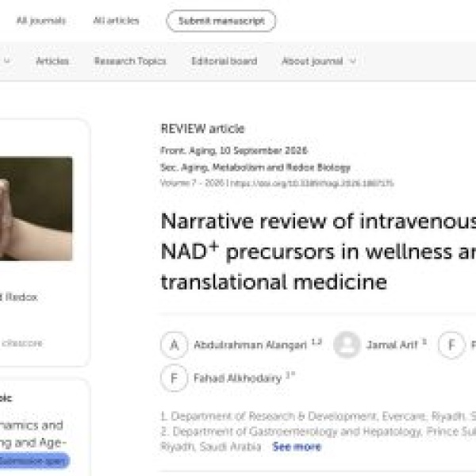Viewport: 476px width, 476px height.
Task: Open the Editorial board tab
Action: pos(225,61)
